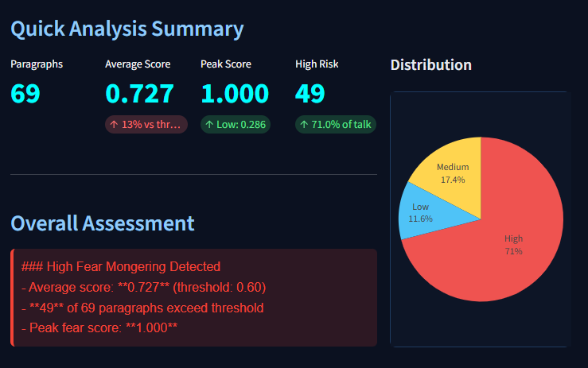Click the Low 11.6% chart label

click(x=420, y=212)
